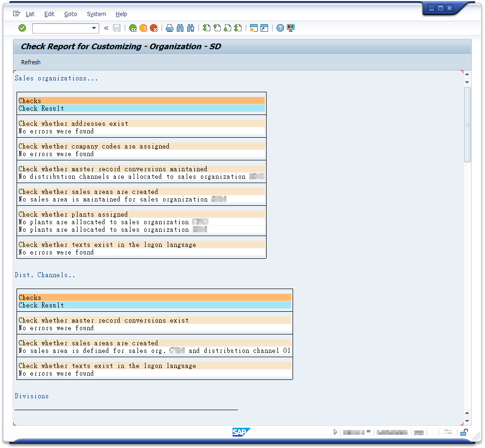This screenshot has height=448, width=485.
Task: Create a new session window icon
Action: 254,28
